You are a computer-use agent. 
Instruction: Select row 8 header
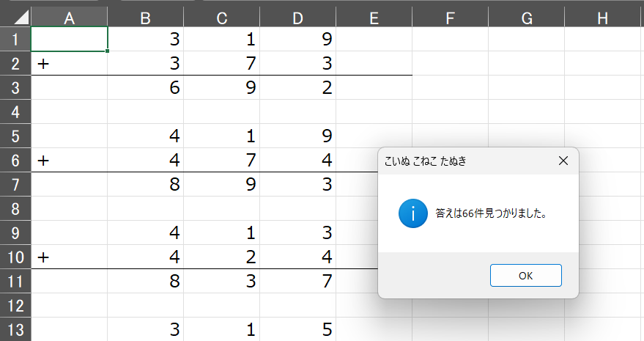point(15,208)
